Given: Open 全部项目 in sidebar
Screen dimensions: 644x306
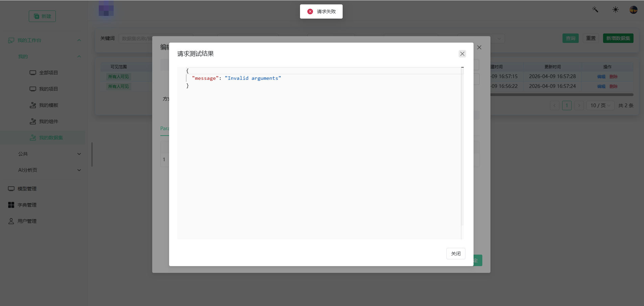Looking at the screenshot, I should click(44, 73).
